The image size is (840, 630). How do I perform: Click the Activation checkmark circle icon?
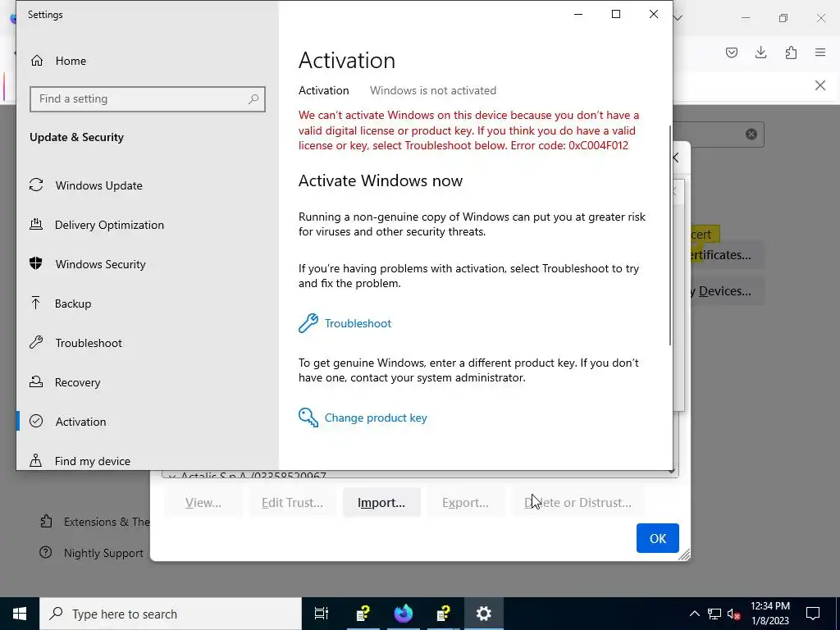tap(36, 421)
